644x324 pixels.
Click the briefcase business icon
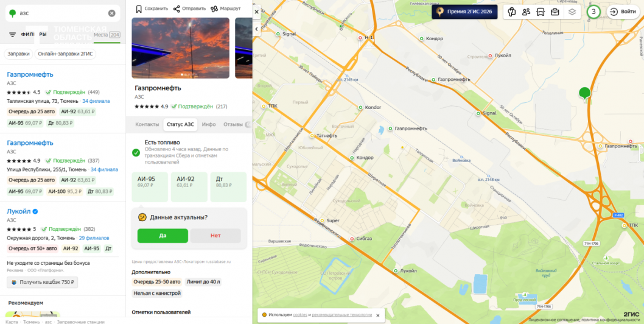click(x=555, y=12)
